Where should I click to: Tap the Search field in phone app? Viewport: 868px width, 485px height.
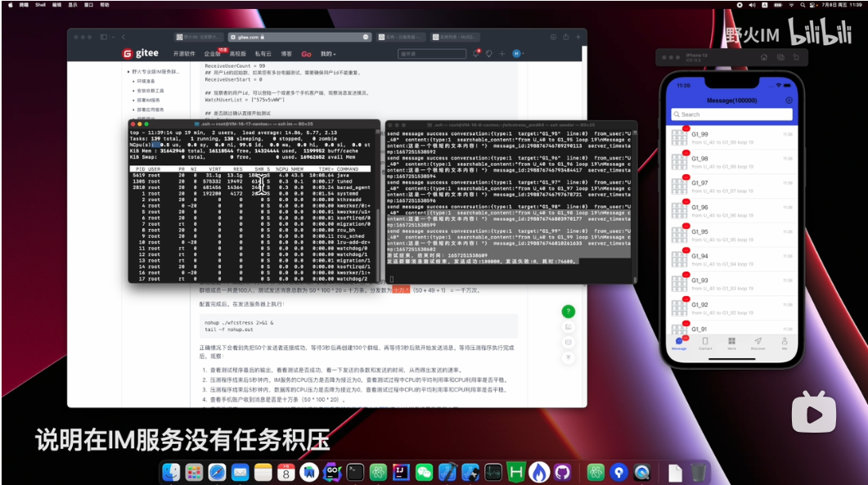[732, 114]
